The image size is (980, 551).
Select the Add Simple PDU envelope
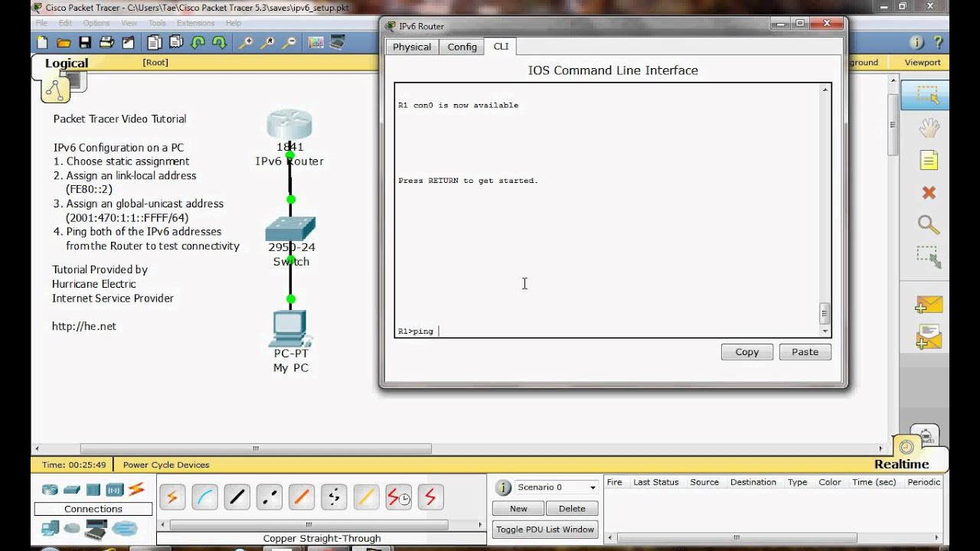pos(928,305)
